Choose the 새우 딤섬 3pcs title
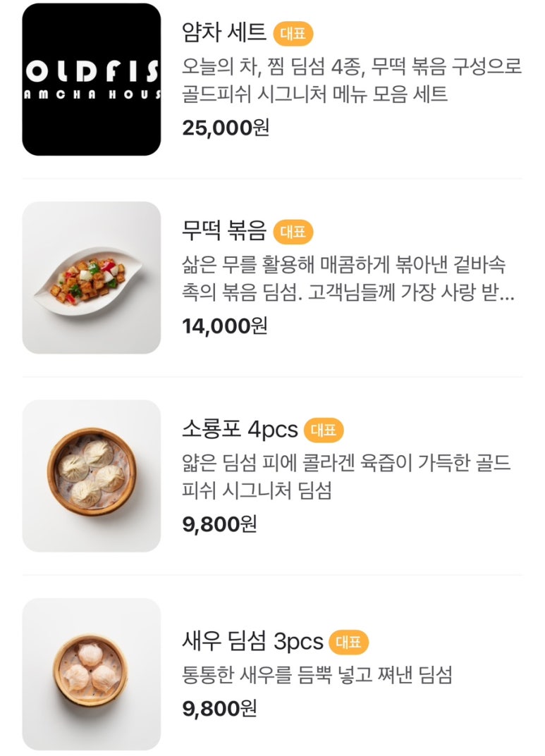Image resolution: width=545 pixels, height=756 pixels. click(x=252, y=642)
